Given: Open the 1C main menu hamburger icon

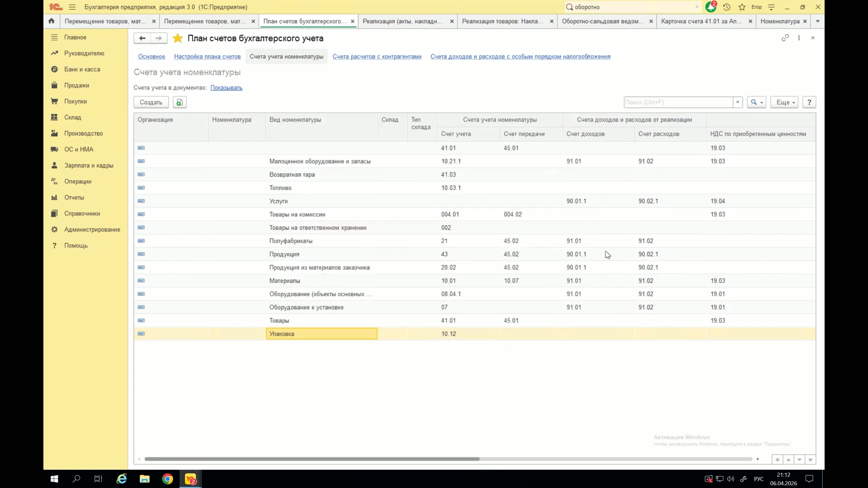Looking at the screenshot, I should click(72, 7).
